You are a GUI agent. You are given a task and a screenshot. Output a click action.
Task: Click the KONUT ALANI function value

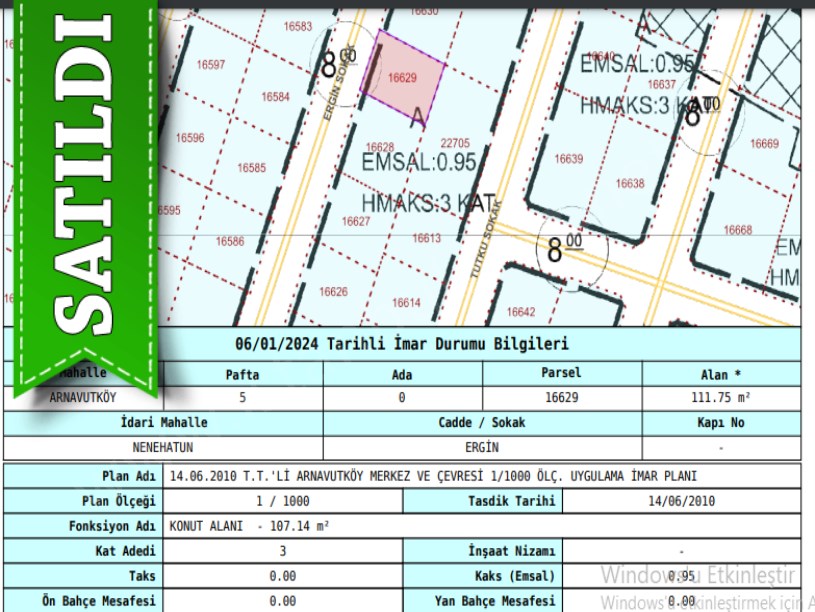250,526
